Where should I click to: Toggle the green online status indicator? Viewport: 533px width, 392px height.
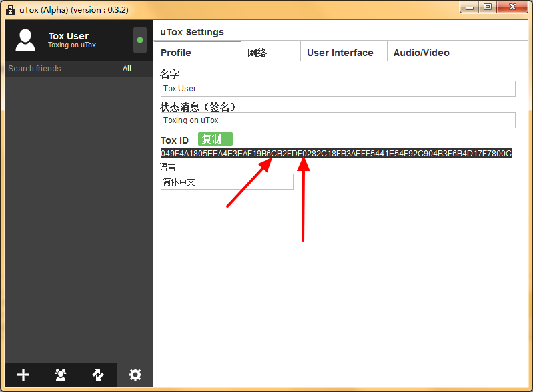tap(140, 40)
